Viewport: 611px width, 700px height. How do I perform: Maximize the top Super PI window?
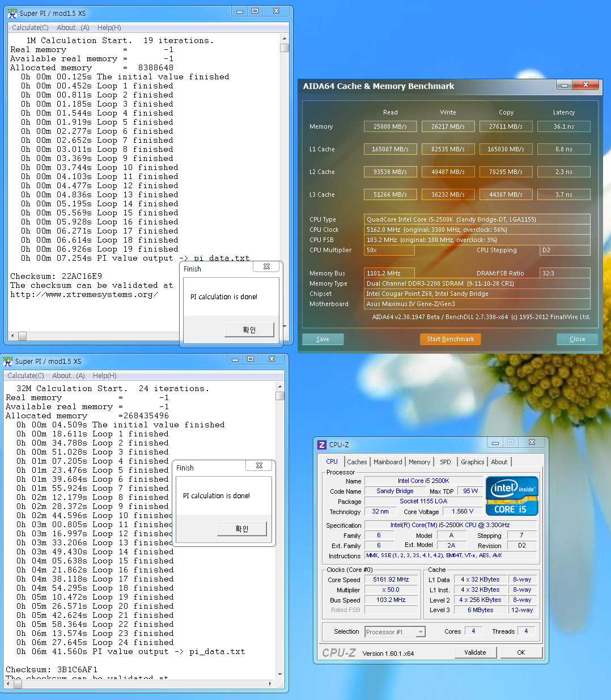coord(255,11)
